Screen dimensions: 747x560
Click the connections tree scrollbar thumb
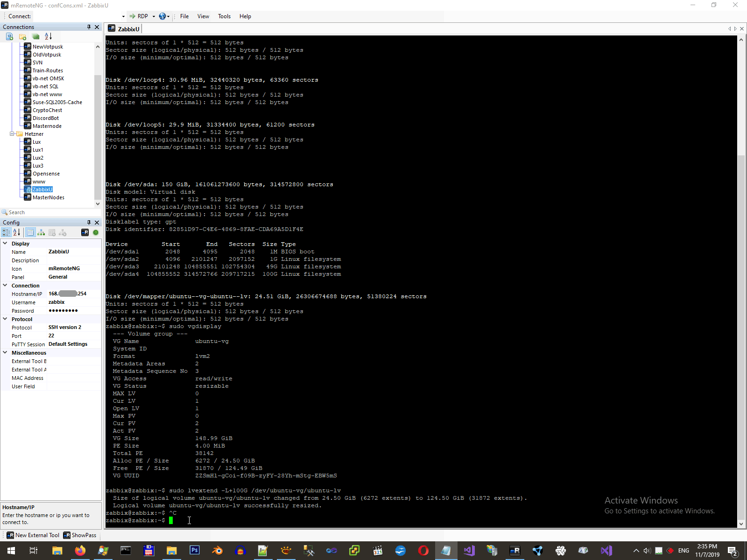(98, 138)
